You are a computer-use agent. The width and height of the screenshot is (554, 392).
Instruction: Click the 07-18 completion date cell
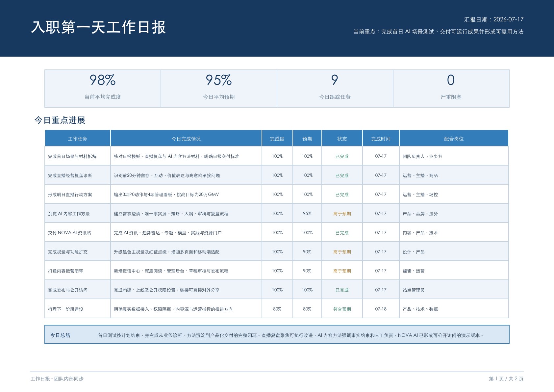pyautogui.click(x=381, y=309)
